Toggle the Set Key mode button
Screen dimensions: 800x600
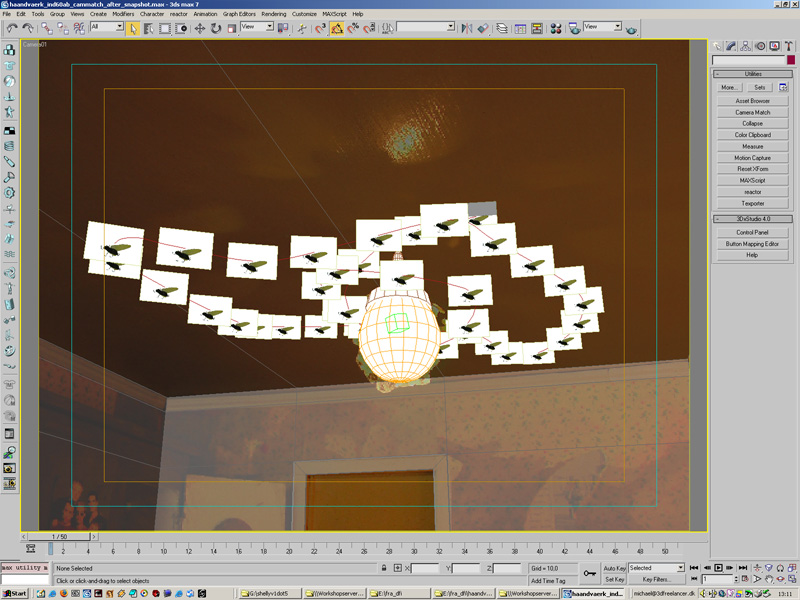[614, 579]
